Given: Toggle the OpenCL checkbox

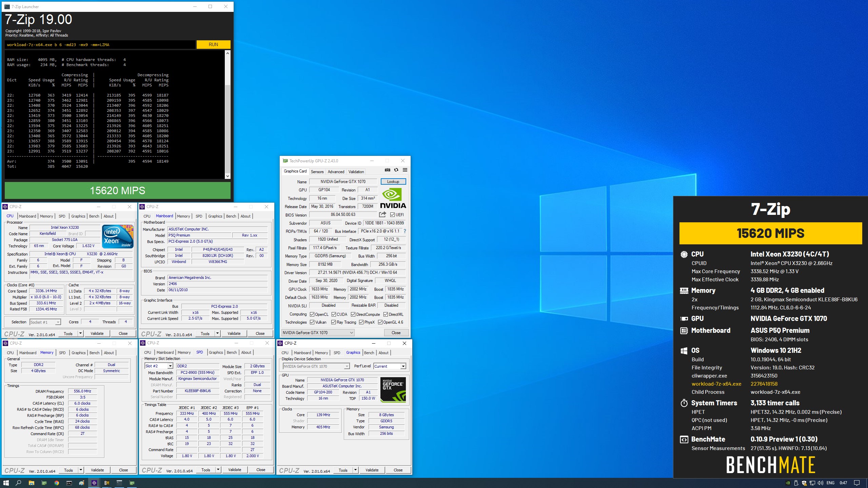Looking at the screenshot, I should click(x=312, y=314).
